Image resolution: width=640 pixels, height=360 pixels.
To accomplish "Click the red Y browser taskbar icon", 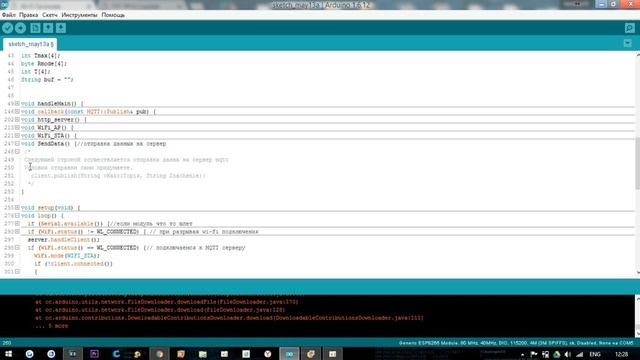I will point(268,354).
